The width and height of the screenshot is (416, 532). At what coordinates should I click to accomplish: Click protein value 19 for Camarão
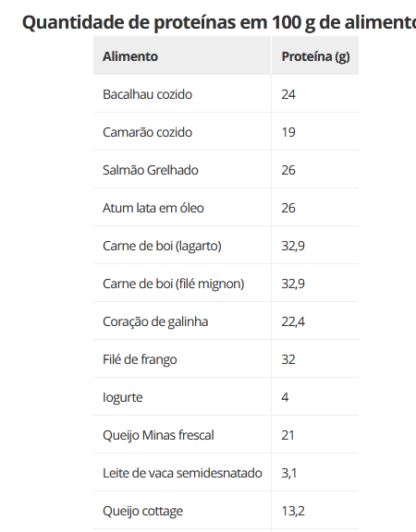[x=288, y=132]
